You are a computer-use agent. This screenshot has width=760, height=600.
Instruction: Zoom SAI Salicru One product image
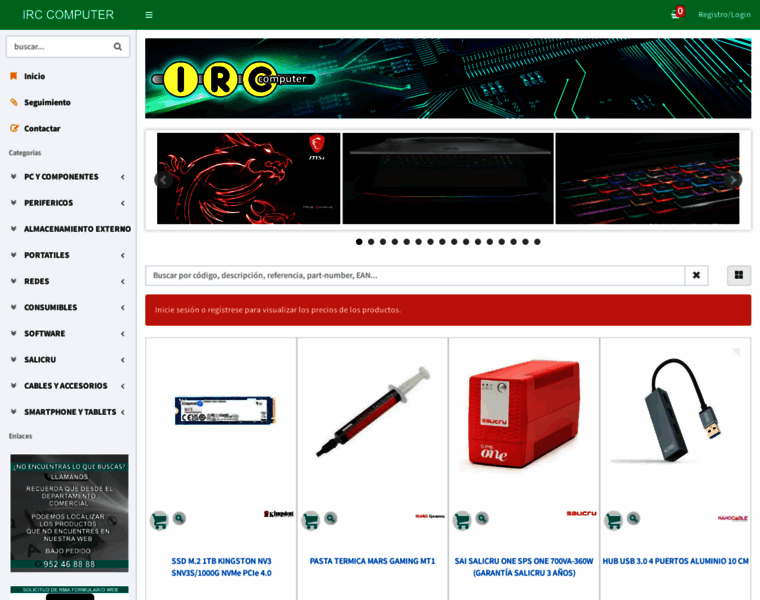(482, 519)
